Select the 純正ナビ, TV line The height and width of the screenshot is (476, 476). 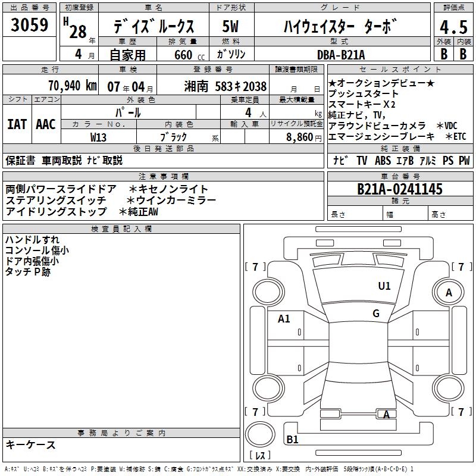pyautogui.click(x=357, y=115)
